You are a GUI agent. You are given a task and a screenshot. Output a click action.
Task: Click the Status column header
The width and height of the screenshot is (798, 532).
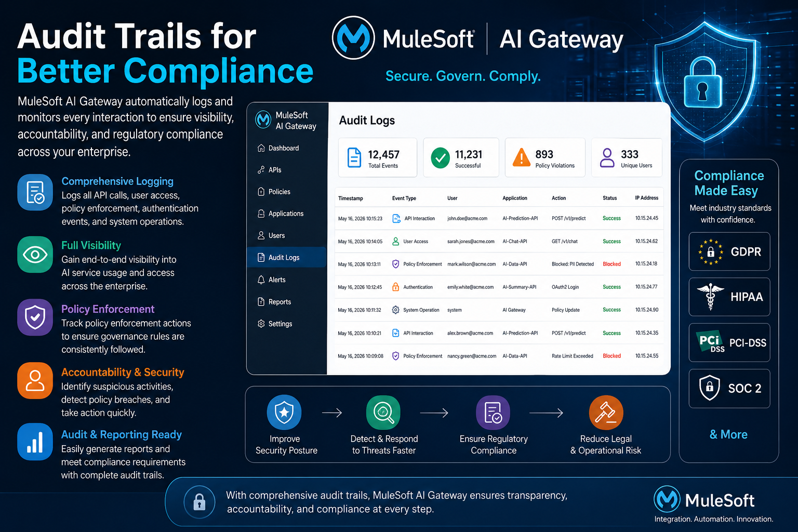click(x=610, y=198)
